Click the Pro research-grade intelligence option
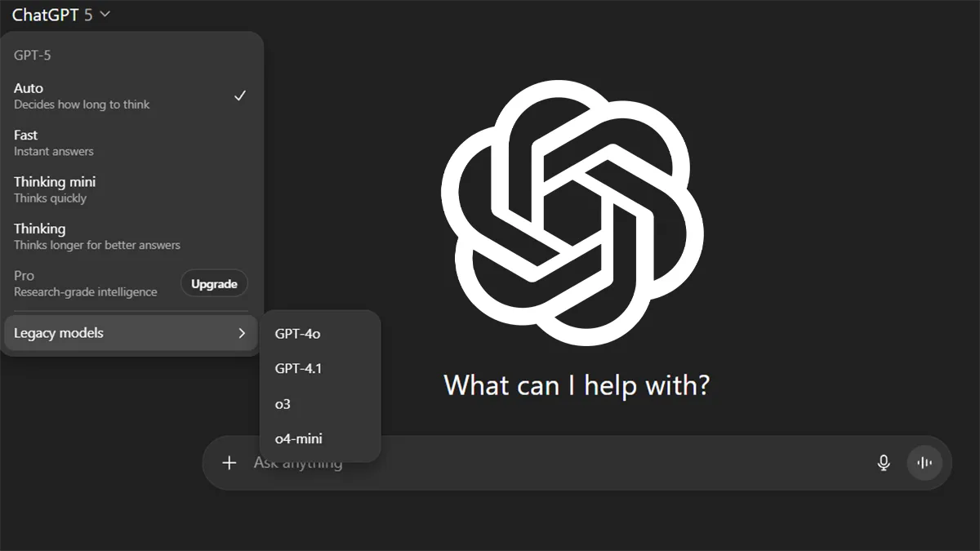 [x=85, y=283]
